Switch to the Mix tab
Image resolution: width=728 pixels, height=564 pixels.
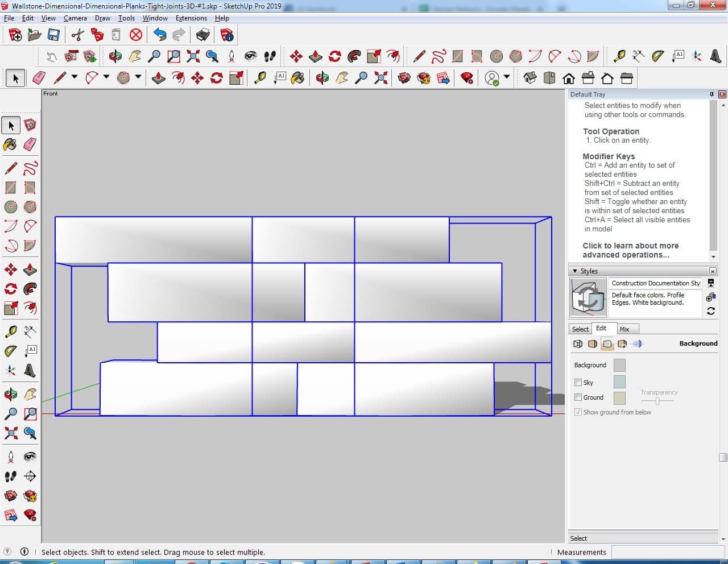(624, 329)
